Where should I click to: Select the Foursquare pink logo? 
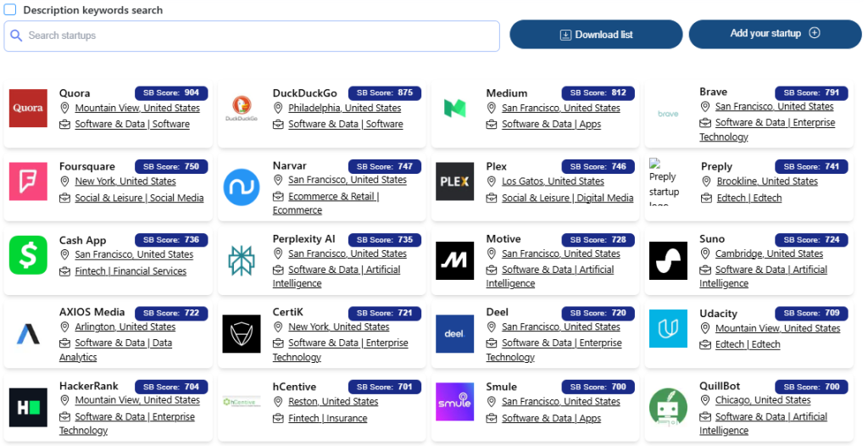[28, 181]
